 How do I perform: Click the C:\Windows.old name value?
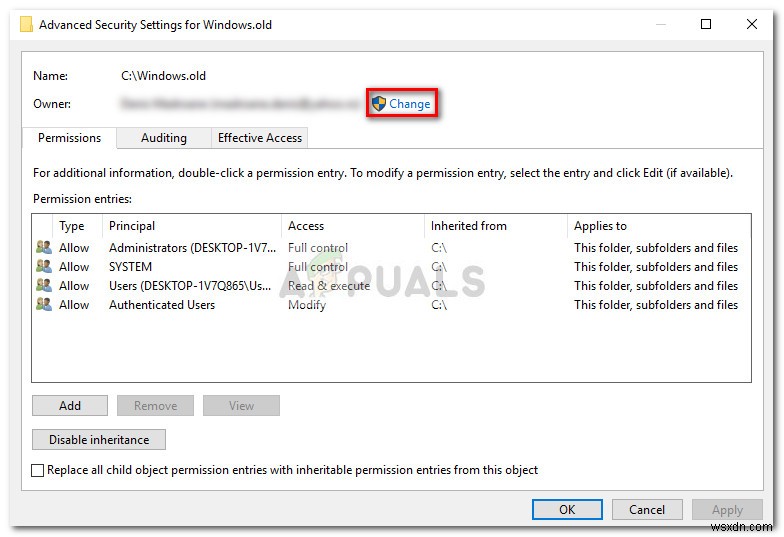(164, 76)
